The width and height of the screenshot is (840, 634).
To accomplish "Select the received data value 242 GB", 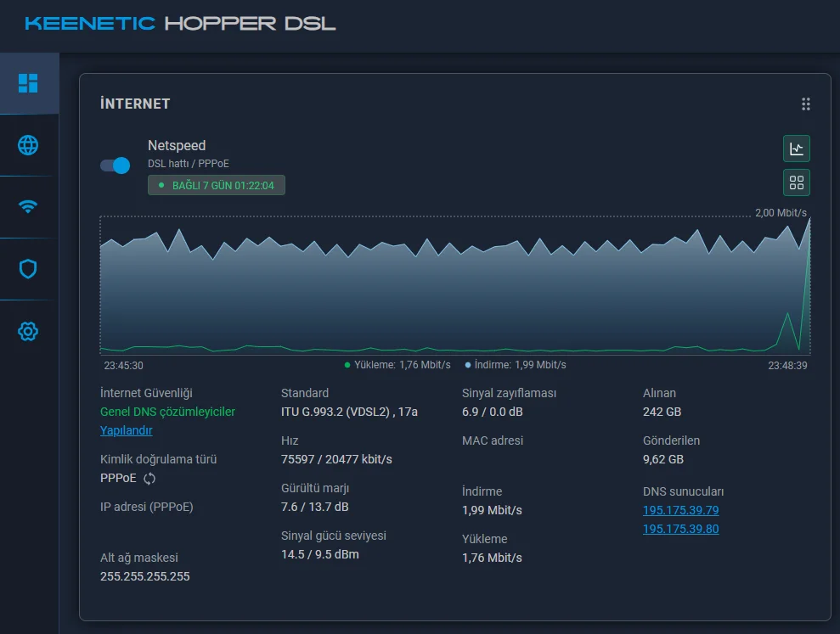I will [x=662, y=412].
